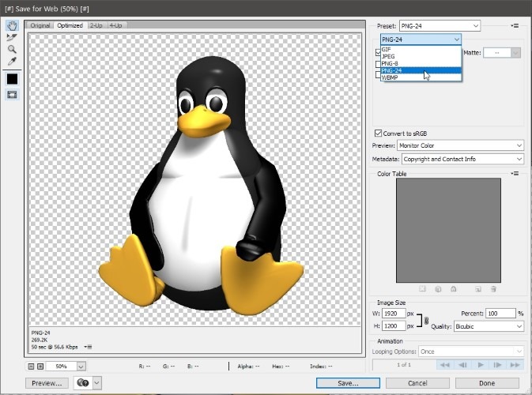The height and width of the screenshot is (395, 532).
Task: Go to previous animation frame
Action: [x=462, y=365]
